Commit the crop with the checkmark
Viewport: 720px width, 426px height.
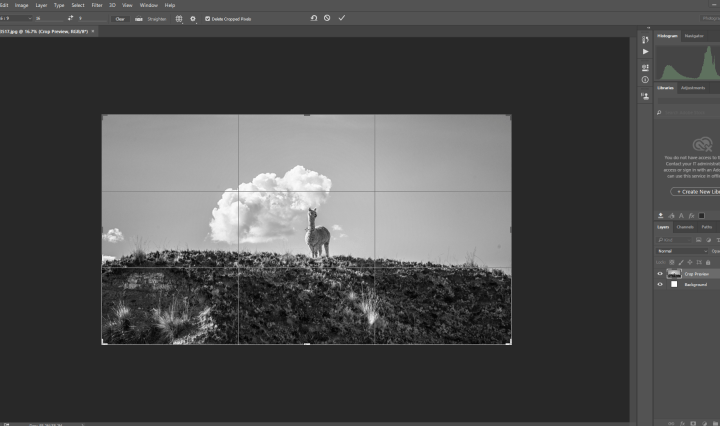[342, 18]
